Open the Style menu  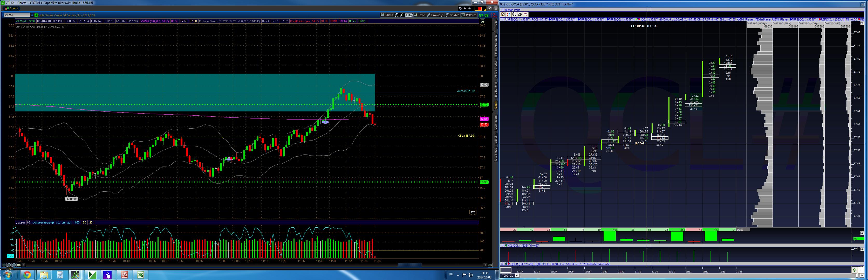tap(420, 15)
